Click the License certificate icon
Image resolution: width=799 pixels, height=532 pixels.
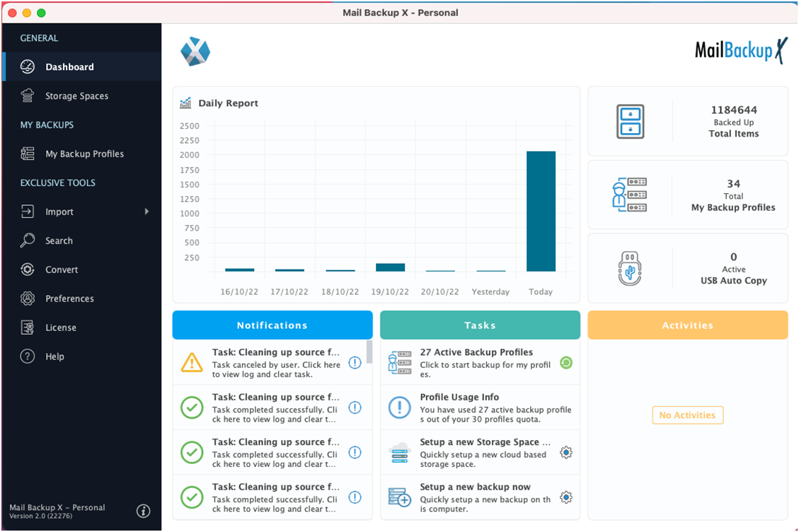point(28,327)
